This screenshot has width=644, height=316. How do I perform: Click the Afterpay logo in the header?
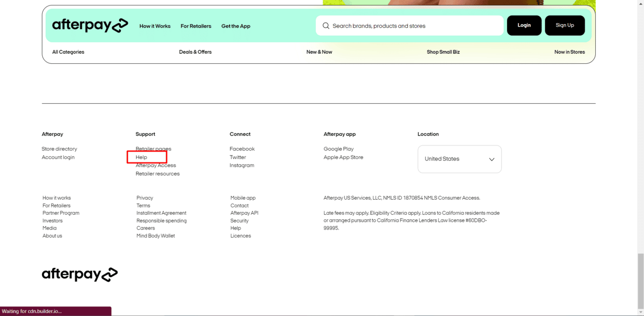(x=90, y=26)
